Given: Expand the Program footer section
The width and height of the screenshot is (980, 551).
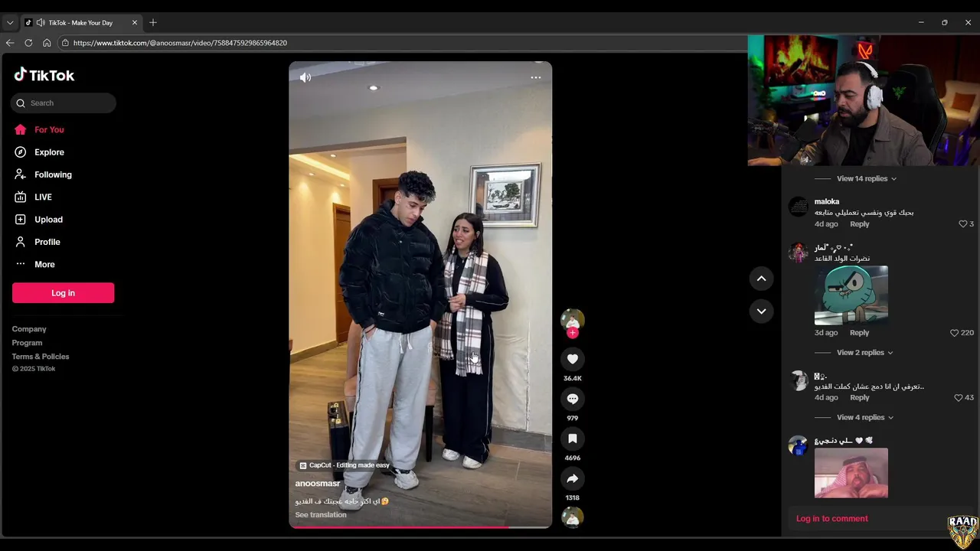Looking at the screenshot, I should [x=27, y=343].
